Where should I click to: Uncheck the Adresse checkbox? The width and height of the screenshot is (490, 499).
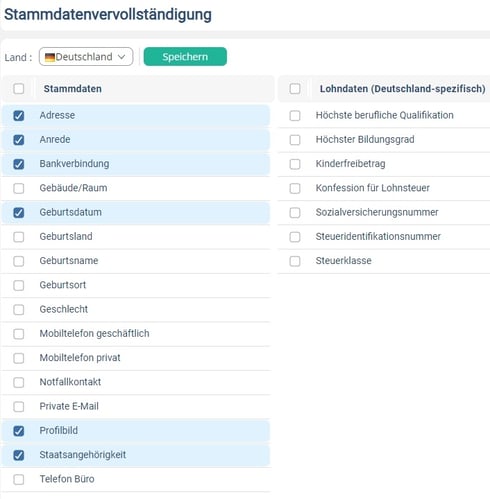[19, 115]
